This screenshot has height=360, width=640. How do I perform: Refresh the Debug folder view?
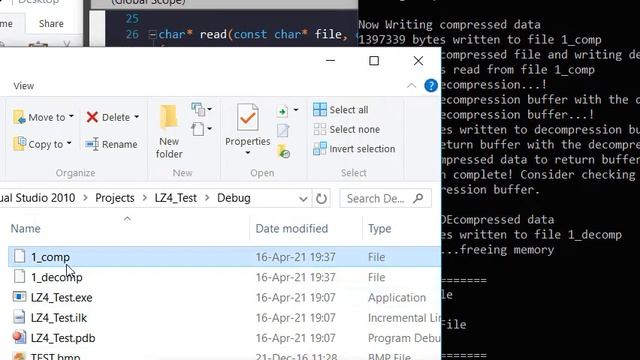point(321,199)
